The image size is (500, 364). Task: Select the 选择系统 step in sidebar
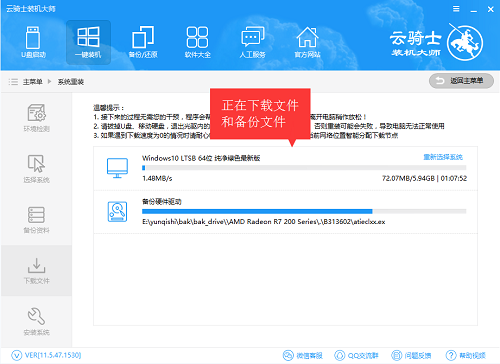pos(36,169)
